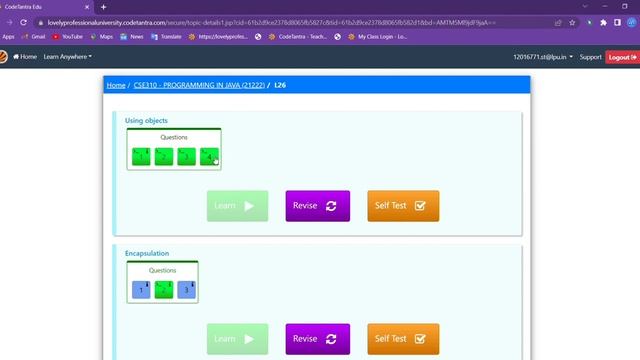
Task: Click the L26 breadcrumb text
Action: [x=280, y=85]
